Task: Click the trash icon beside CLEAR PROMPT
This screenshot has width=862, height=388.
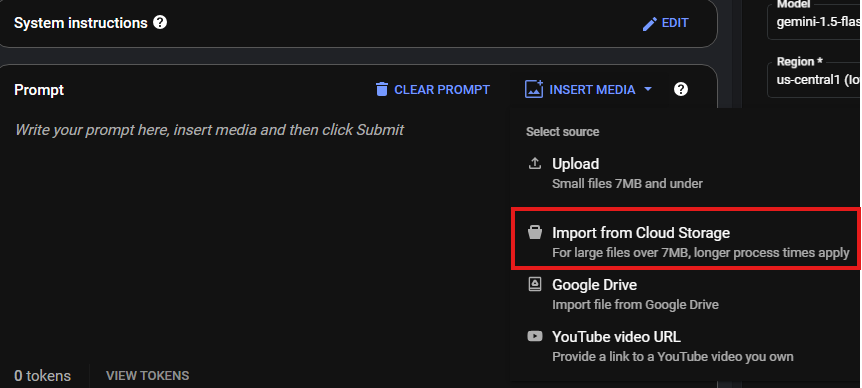Action: (x=382, y=89)
